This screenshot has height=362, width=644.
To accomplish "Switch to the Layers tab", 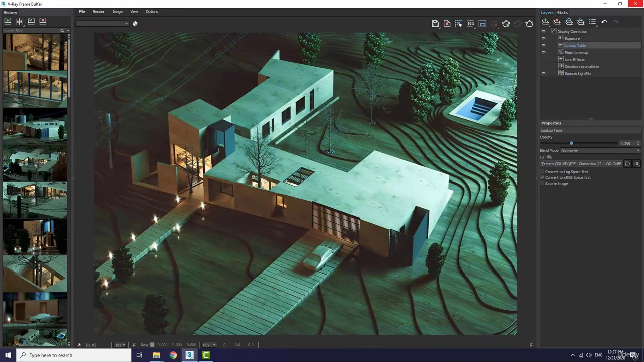I will pos(547,12).
